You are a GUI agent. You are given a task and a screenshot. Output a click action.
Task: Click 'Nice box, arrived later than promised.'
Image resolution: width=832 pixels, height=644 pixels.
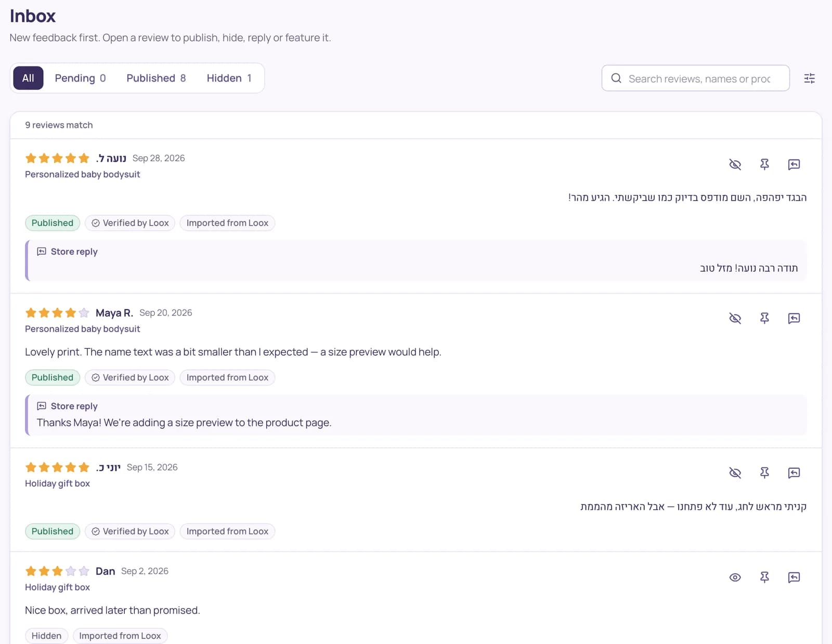112,610
